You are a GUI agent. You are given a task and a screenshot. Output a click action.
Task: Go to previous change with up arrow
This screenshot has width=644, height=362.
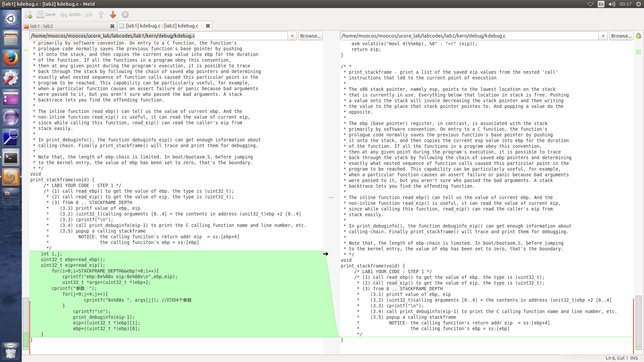click(101, 14)
